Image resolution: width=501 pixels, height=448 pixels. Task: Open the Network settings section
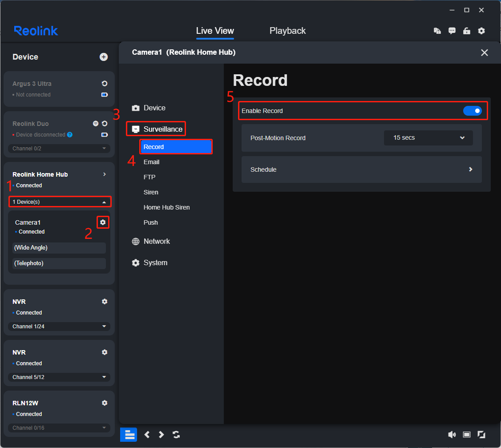[157, 241]
